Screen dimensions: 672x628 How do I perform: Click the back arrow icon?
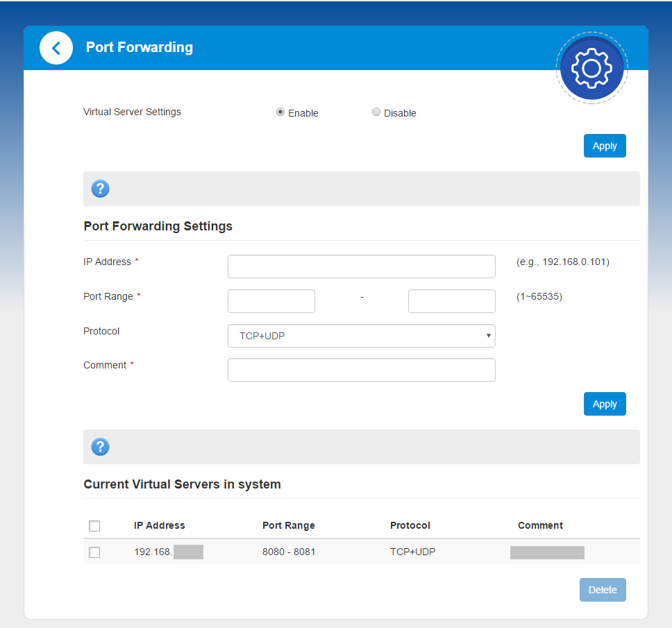tap(56, 48)
